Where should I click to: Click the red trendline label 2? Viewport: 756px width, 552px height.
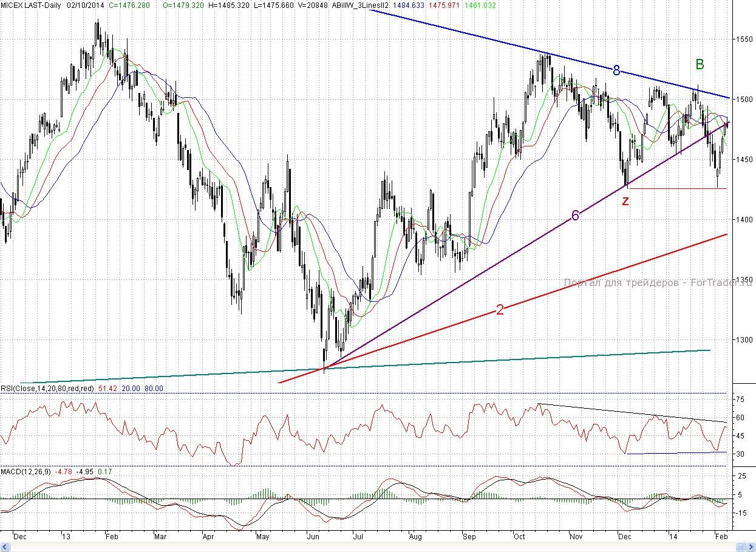tap(500, 310)
